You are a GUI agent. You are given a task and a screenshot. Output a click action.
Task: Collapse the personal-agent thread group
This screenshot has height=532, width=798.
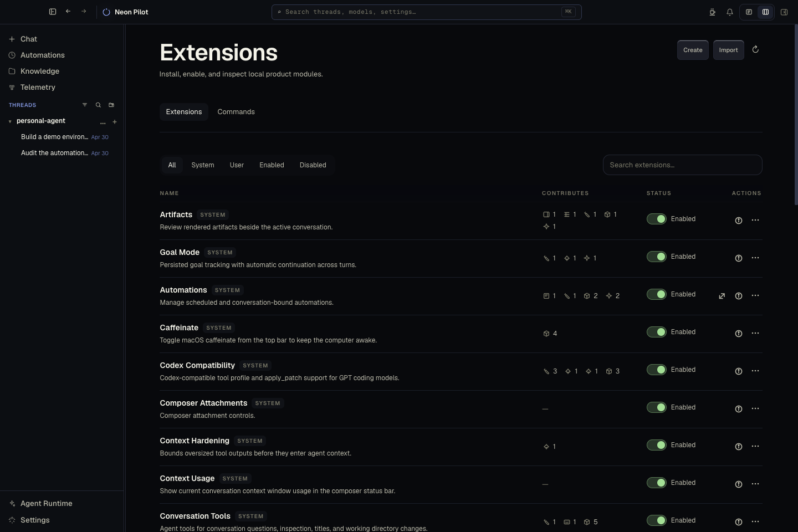coord(10,121)
